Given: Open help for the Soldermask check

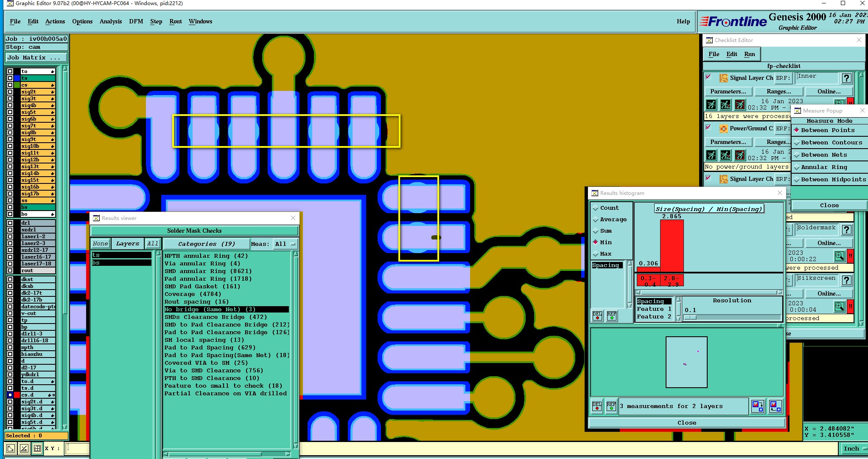Looking at the screenshot, I should click(846, 230).
